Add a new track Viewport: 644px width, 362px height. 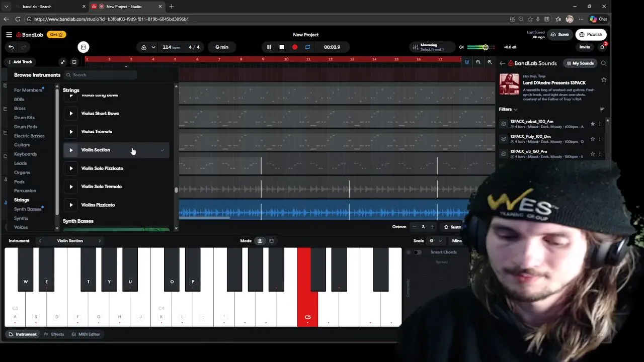coord(20,62)
